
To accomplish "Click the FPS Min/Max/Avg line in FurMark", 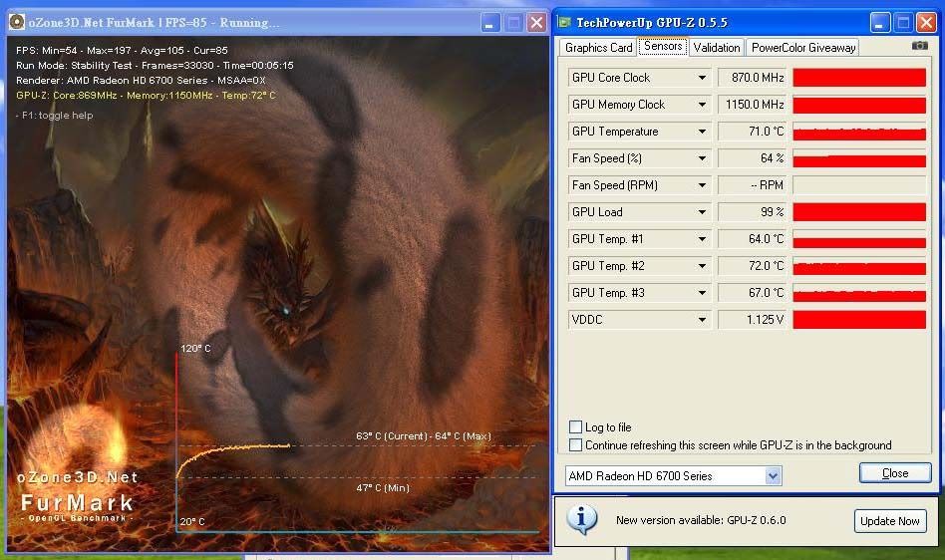I will click(122, 51).
